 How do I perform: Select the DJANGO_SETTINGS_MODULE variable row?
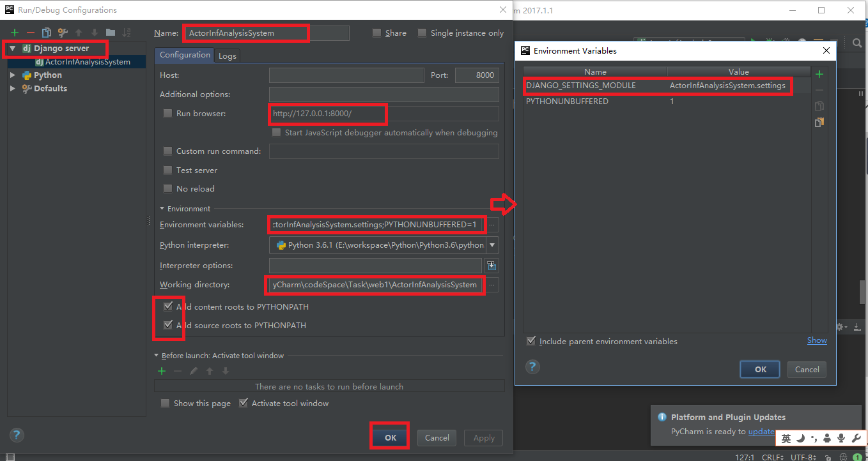point(667,86)
